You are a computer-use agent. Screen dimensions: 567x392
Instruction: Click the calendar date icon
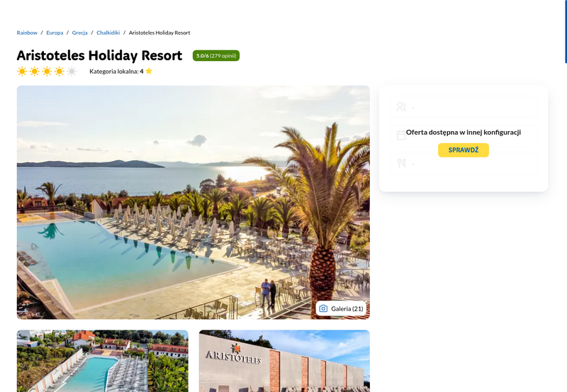pos(401,135)
